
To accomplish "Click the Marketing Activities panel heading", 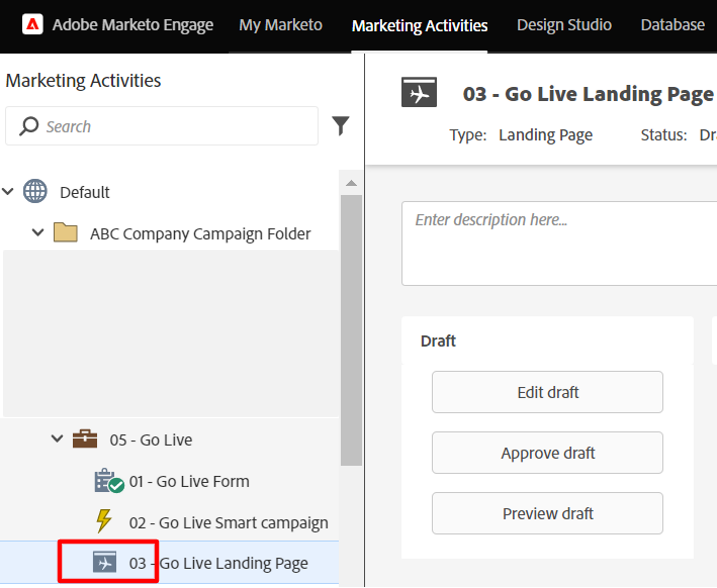I will pos(83,80).
